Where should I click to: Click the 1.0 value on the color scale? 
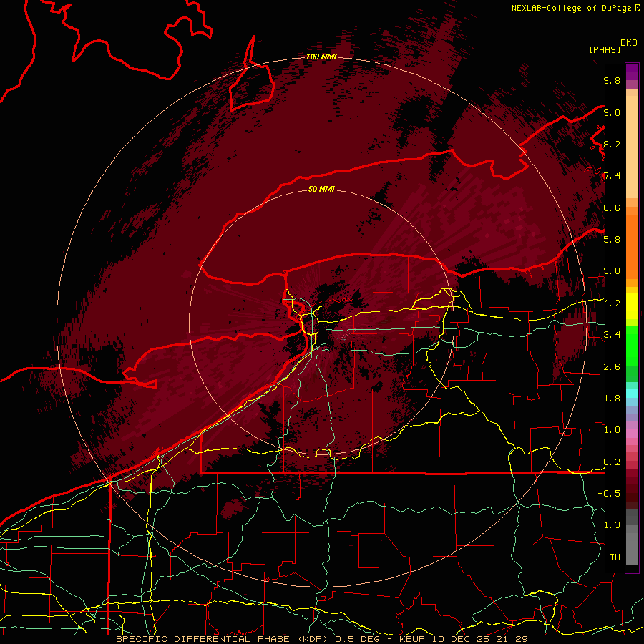tap(612, 430)
